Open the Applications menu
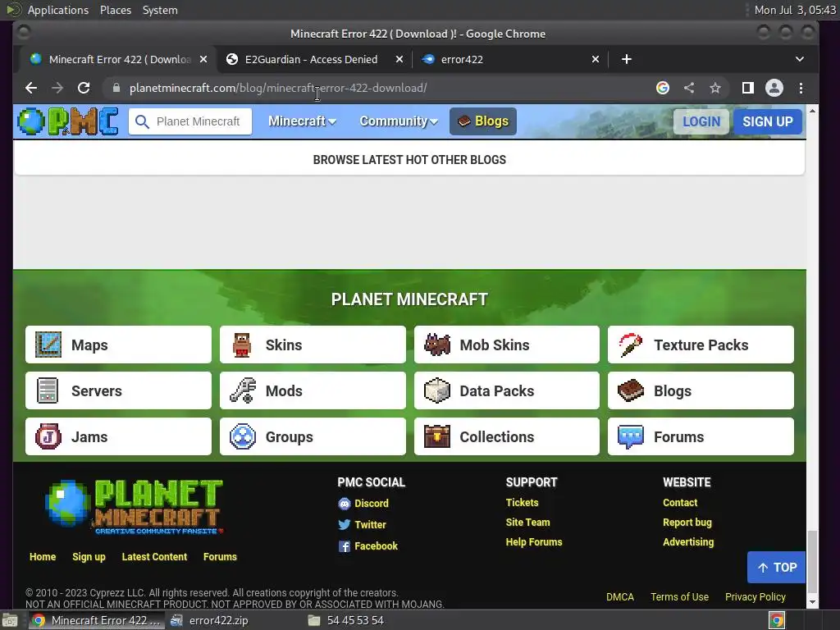Viewport: 840px width, 630px height. [58, 10]
